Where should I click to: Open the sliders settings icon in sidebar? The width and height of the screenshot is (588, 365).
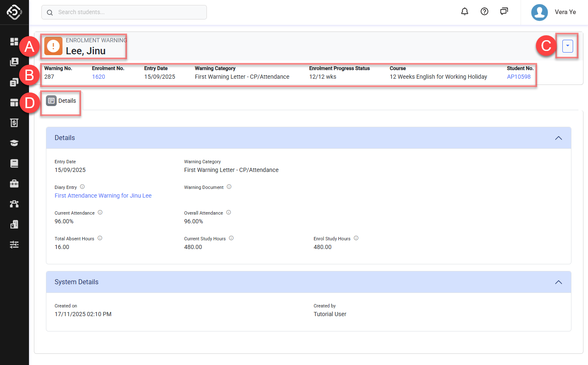pyautogui.click(x=14, y=244)
